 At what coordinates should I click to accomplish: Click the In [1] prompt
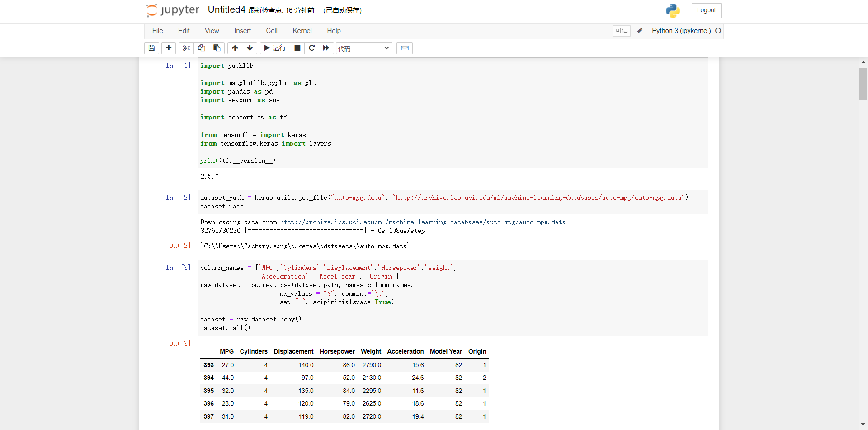(180, 66)
